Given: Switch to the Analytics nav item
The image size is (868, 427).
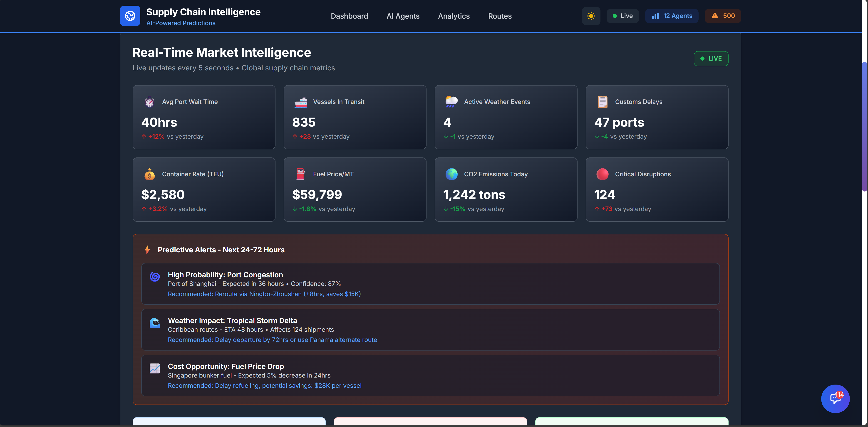Looking at the screenshot, I should coord(454,16).
